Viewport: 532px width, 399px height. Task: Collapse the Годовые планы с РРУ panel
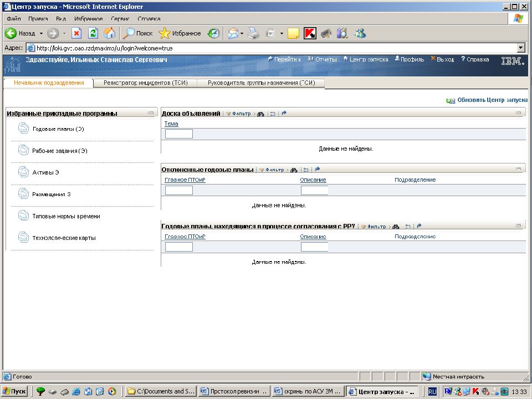pyautogui.click(x=519, y=226)
